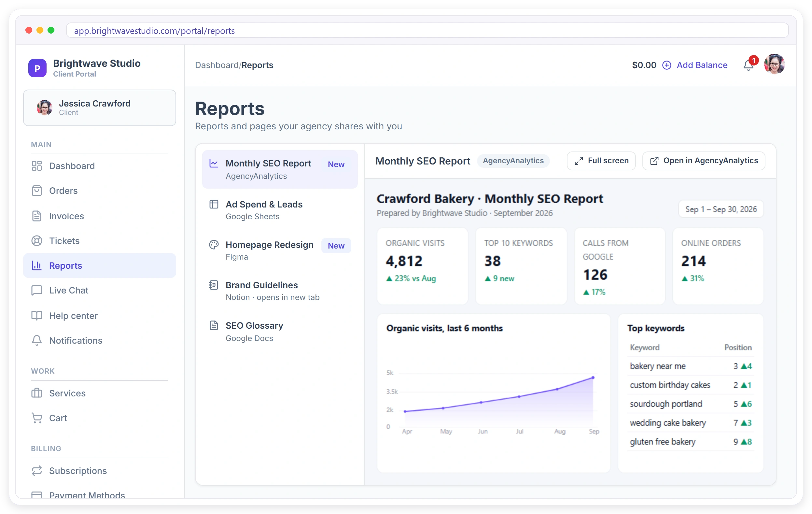Click the Help center book icon
Image resolution: width=812 pixels, height=514 pixels.
click(37, 316)
